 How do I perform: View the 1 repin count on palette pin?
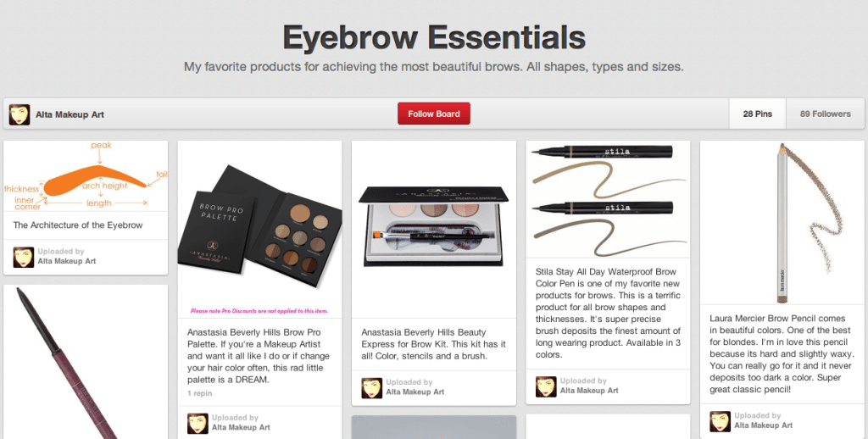coord(199,393)
